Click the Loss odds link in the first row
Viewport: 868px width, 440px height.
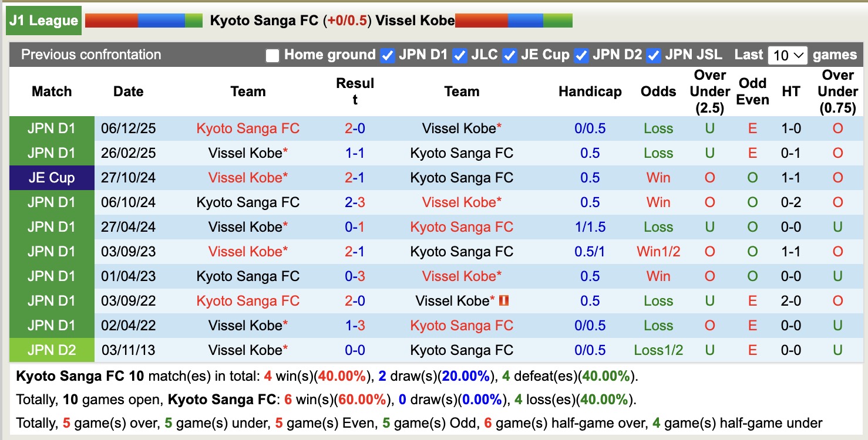point(657,128)
